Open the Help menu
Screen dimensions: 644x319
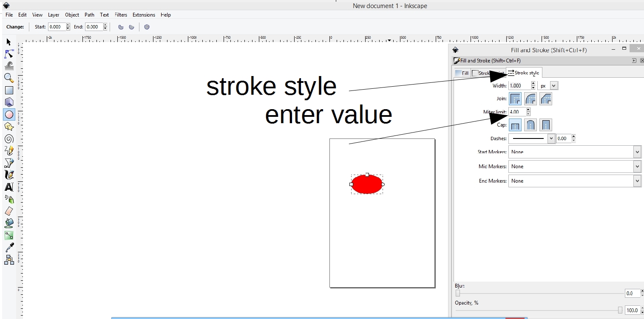click(x=166, y=15)
